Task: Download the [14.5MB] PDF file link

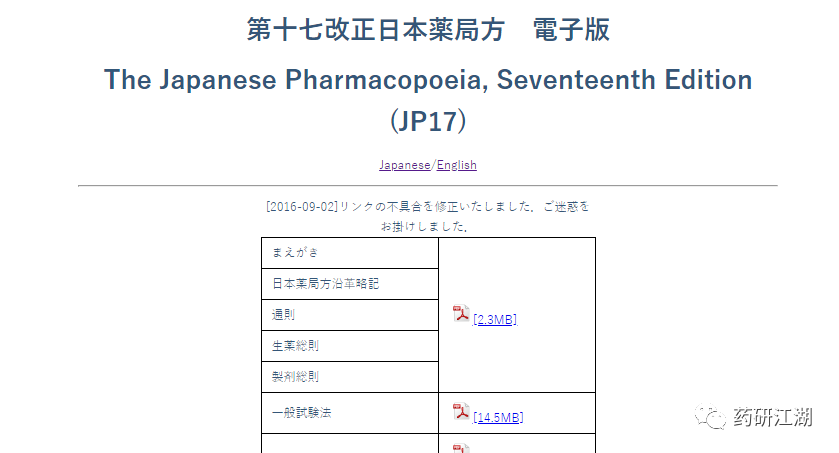Action: pos(498,417)
